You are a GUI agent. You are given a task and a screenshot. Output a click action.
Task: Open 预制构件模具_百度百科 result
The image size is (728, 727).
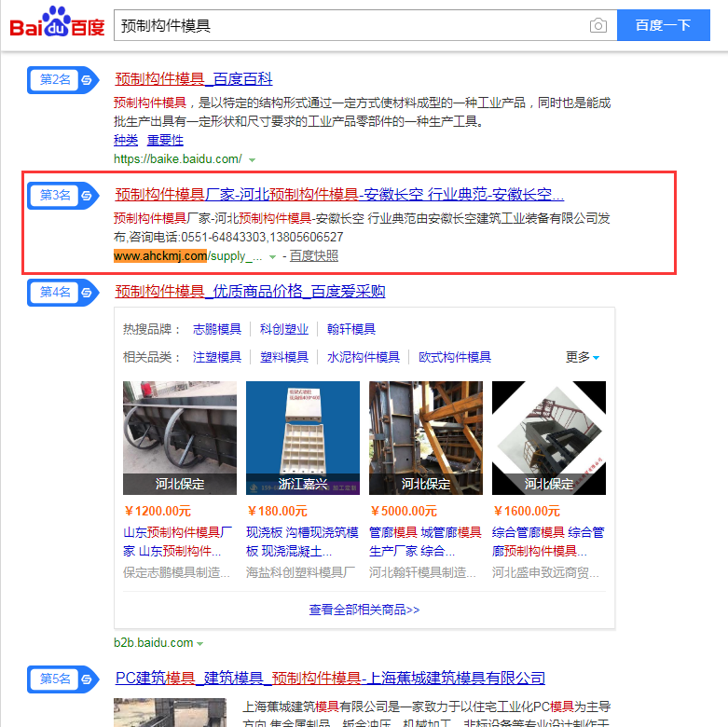click(x=194, y=79)
